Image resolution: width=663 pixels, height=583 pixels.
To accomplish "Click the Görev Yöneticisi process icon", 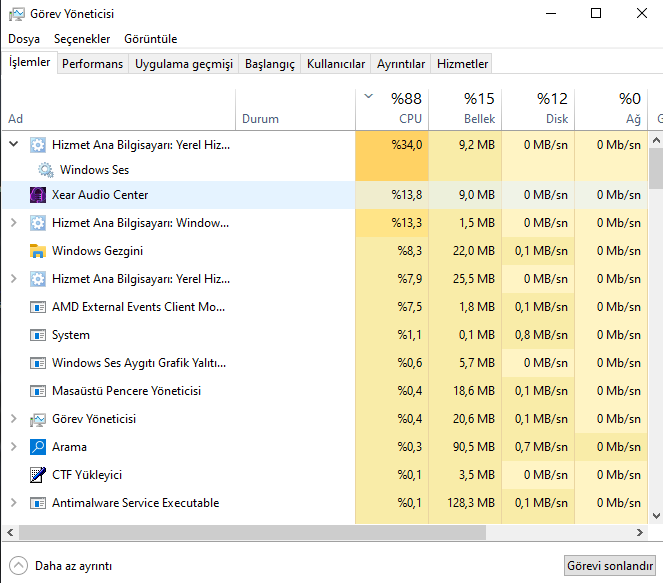I will [x=38, y=419].
